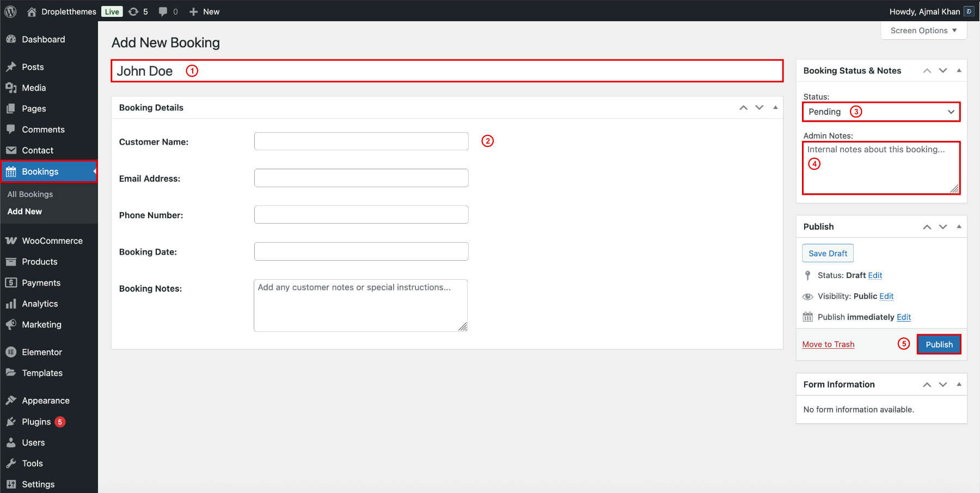Open the Media library icon
The width and height of the screenshot is (980, 493).
11,88
